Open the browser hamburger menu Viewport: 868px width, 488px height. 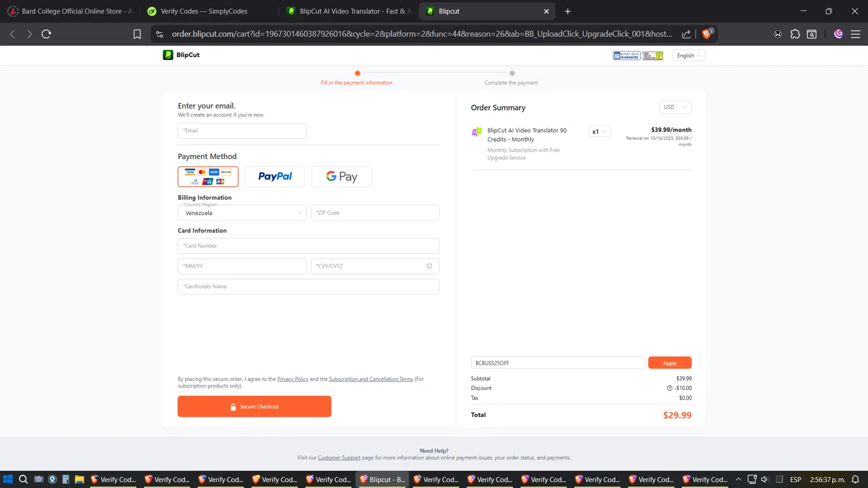coord(855,34)
